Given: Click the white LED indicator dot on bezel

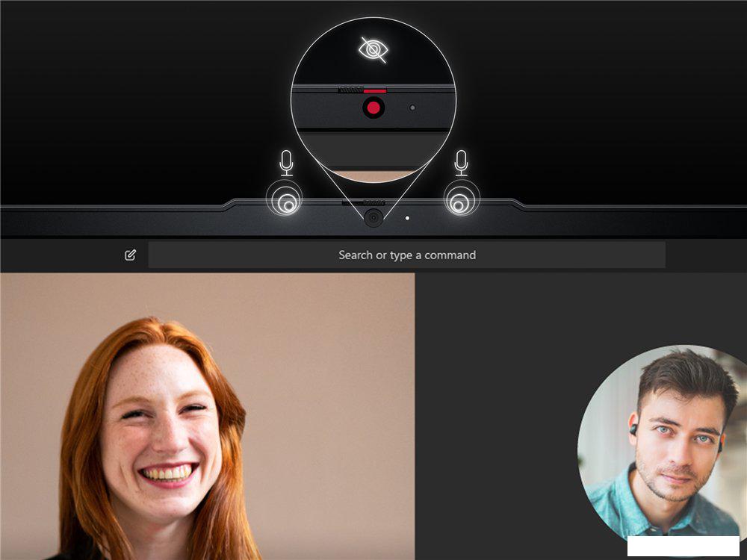Looking at the screenshot, I should [406, 219].
